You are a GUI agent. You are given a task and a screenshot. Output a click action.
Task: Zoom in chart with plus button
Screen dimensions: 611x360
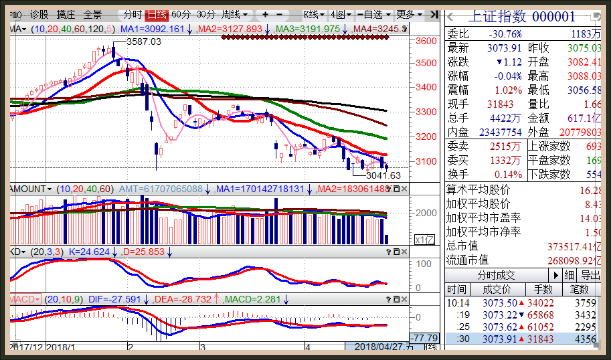265,15
